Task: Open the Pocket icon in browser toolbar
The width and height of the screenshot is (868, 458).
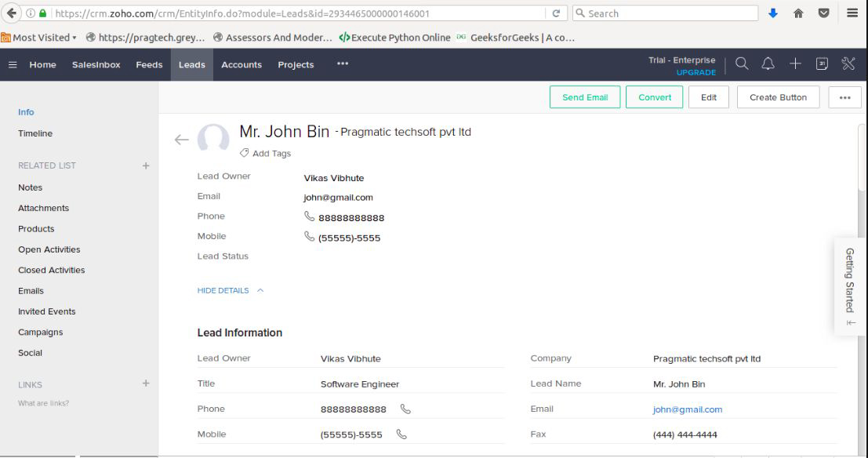Action: tap(824, 13)
